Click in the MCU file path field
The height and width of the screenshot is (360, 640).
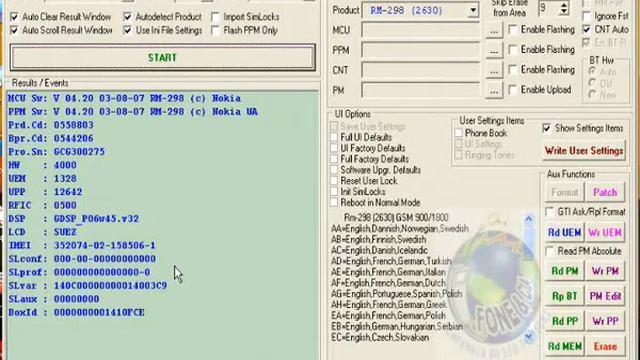click(420, 31)
